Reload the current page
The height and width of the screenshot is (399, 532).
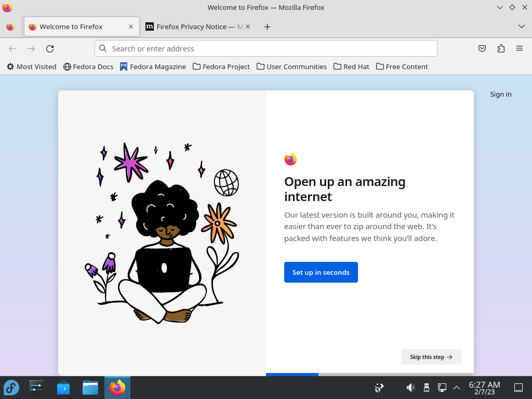click(x=50, y=48)
